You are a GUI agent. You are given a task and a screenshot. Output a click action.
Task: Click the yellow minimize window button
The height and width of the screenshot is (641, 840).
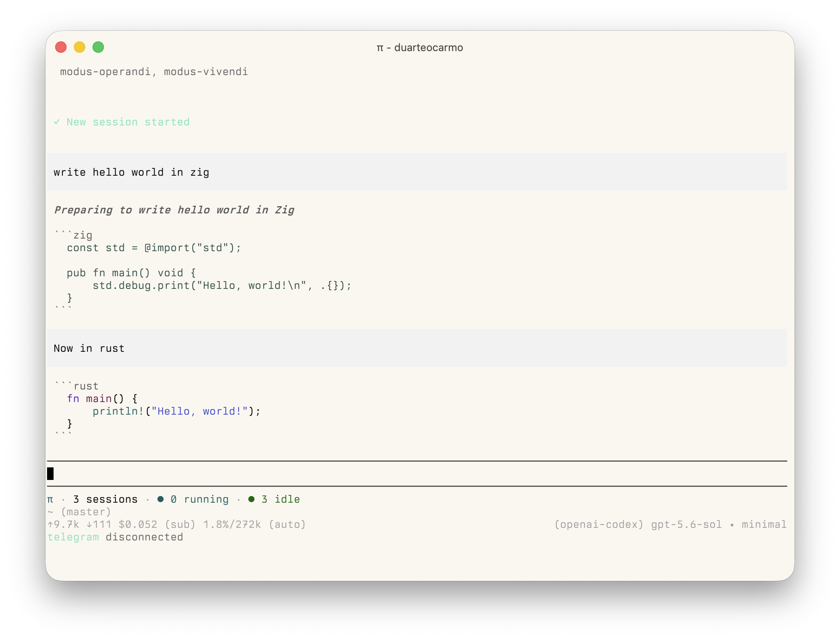[x=80, y=47]
